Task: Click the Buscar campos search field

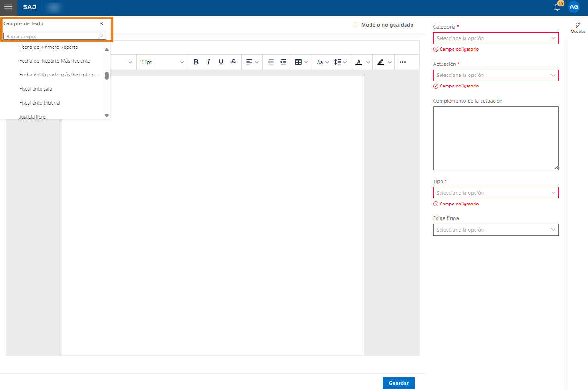Action: coord(52,36)
